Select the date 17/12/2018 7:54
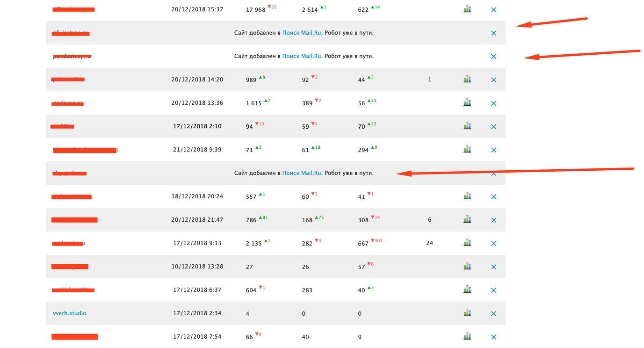 coord(197,337)
